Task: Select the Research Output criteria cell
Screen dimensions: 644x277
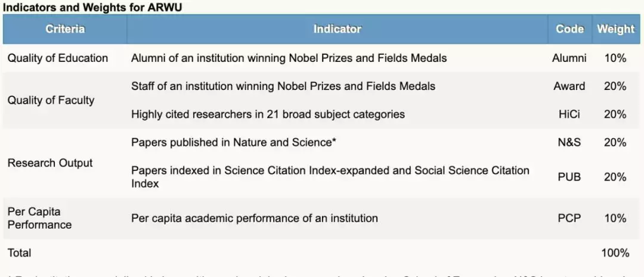Action: 50,163
